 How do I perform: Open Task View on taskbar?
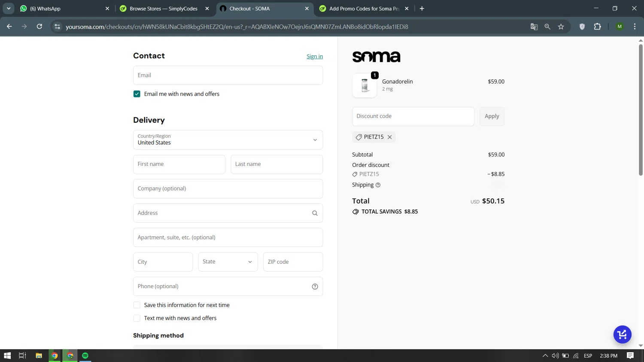click(x=22, y=356)
